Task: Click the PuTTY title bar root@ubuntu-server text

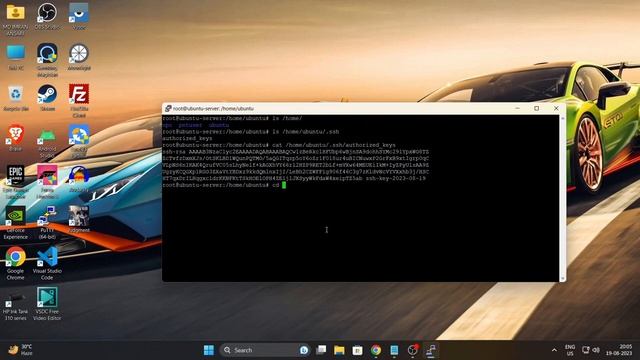Action: tap(213, 109)
